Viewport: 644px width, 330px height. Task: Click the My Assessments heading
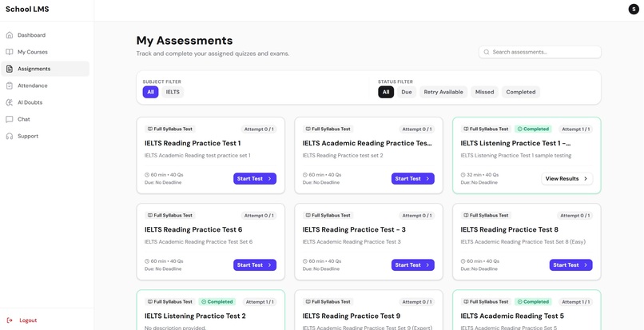(x=185, y=41)
